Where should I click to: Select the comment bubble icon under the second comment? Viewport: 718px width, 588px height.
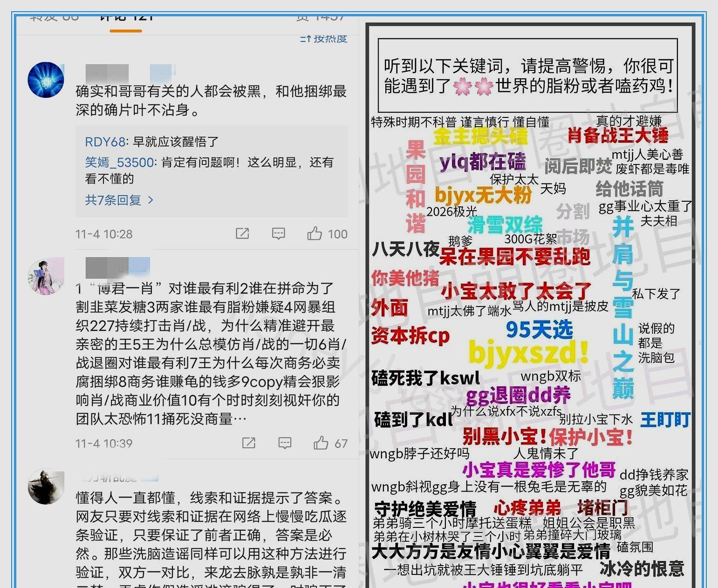[x=286, y=443]
